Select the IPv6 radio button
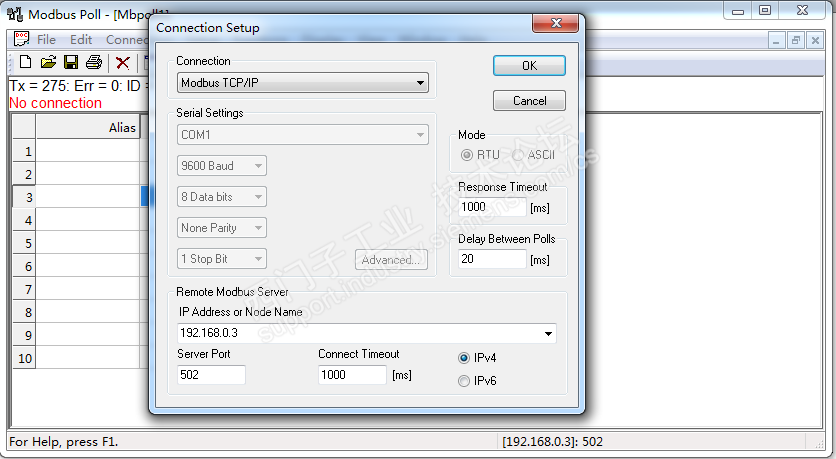The width and height of the screenshot is (836, 459). [464, 381]
